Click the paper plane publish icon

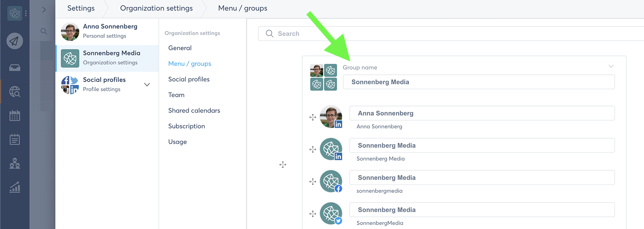pos(14,41)
